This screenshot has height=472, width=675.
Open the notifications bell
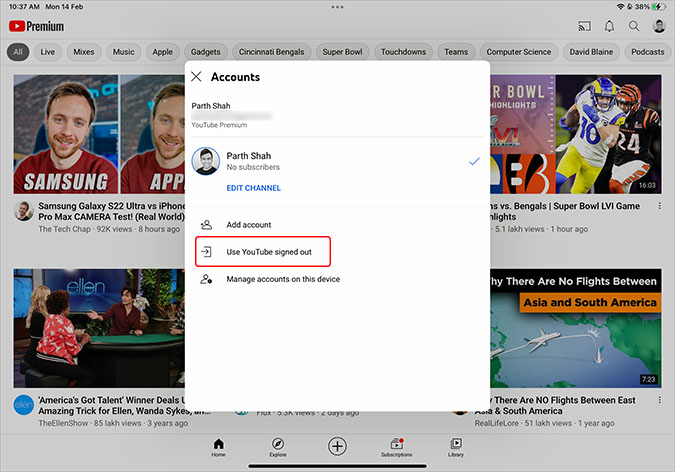point(609,26)
